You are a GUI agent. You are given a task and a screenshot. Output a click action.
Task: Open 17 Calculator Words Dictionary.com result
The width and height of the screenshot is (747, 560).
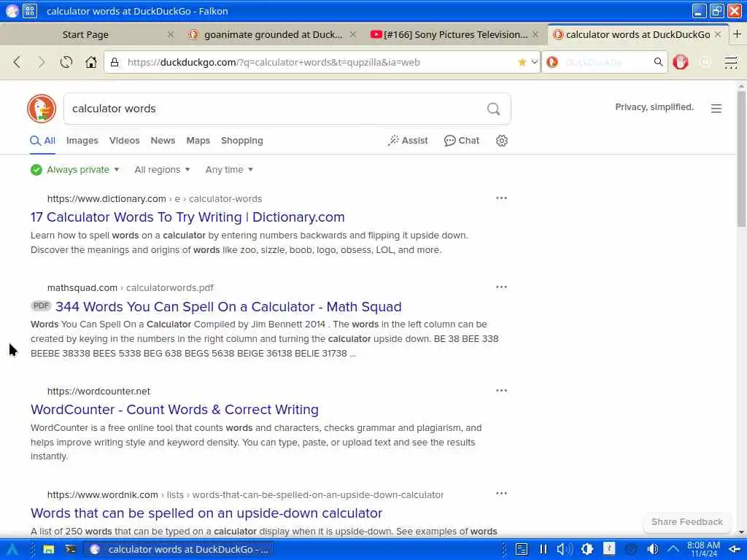coord(187,217)
